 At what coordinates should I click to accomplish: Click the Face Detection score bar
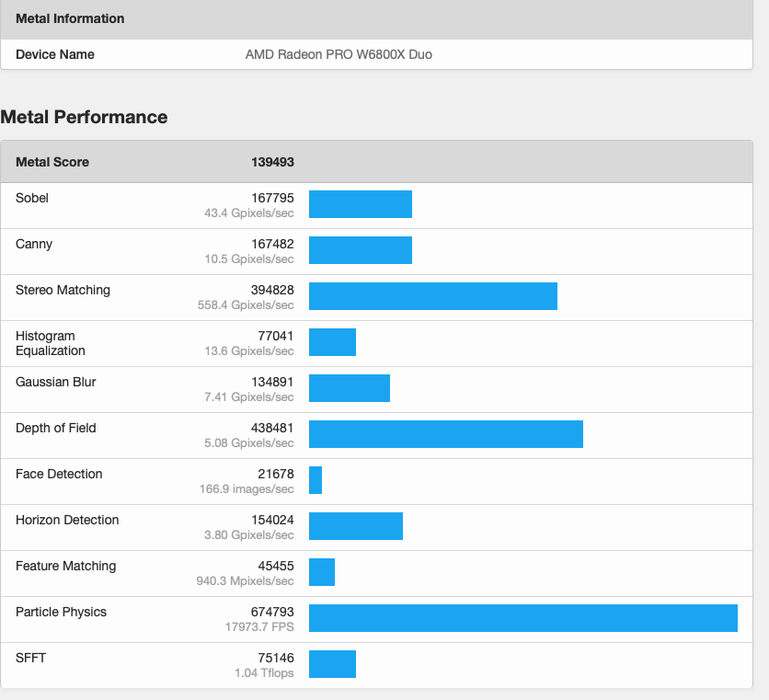[316, 481]
